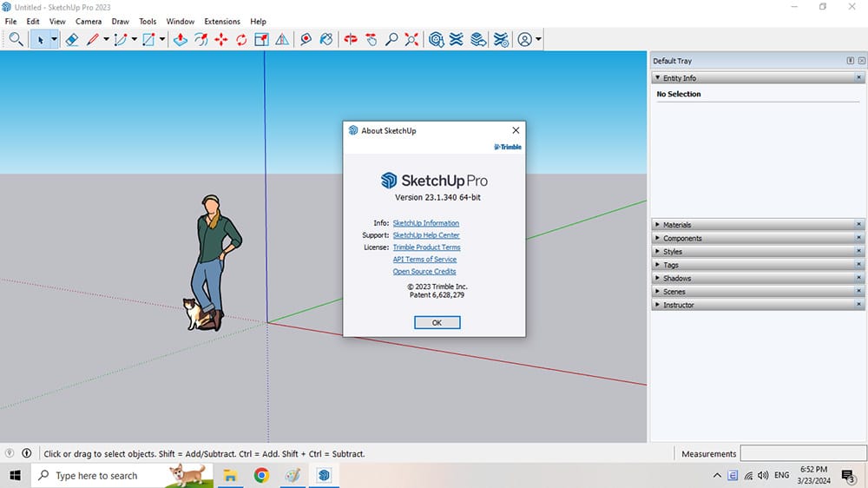This screenshot has height=488, width=868.
Task: Open File Explorer from the taskbar
Action: (x=230, y=475)
